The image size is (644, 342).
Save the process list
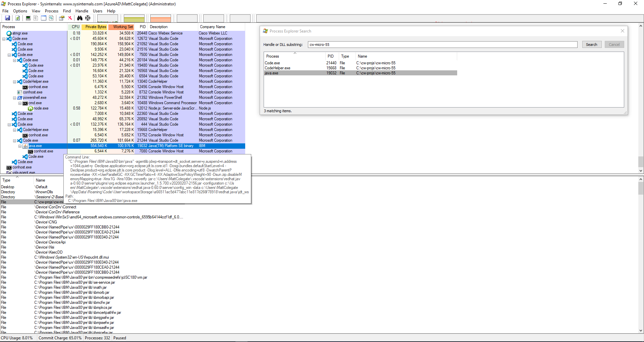(x=7, y=18)
